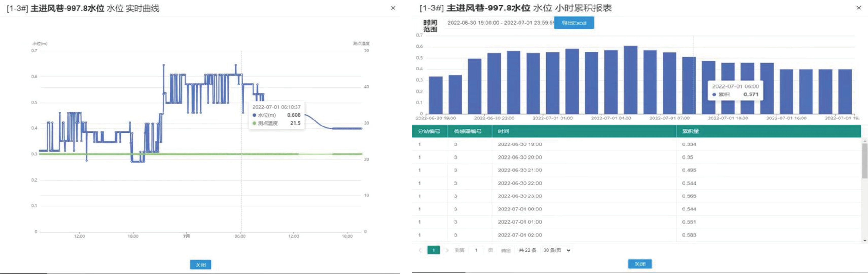
Task: Click the table vertical scrollbar thumb
Action: coord(865,160)
